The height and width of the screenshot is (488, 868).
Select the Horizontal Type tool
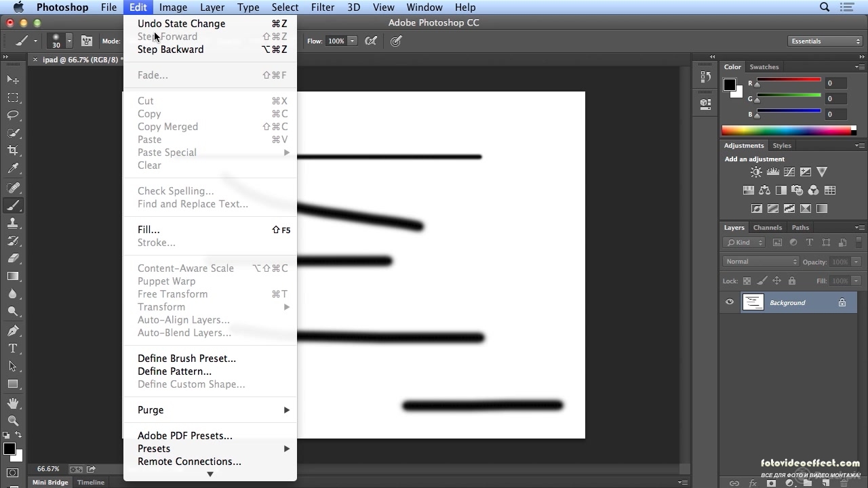pos(13,348)
